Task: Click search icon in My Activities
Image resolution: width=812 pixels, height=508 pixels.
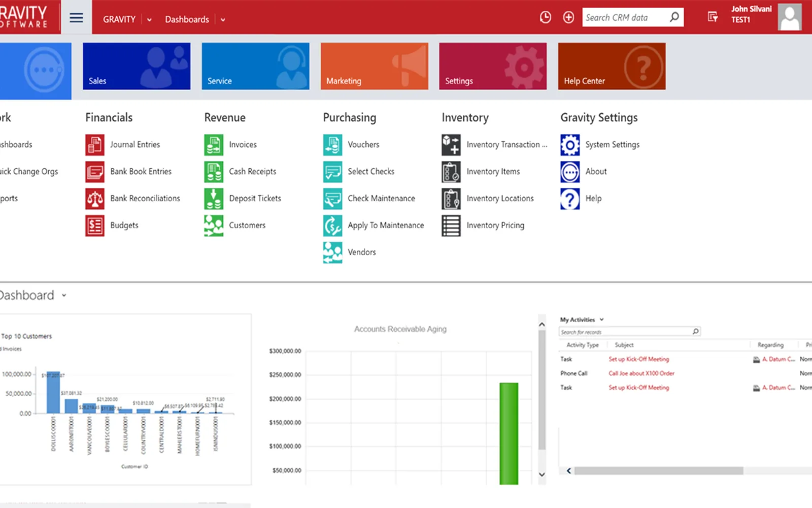Action: click(x=695, y=331)
